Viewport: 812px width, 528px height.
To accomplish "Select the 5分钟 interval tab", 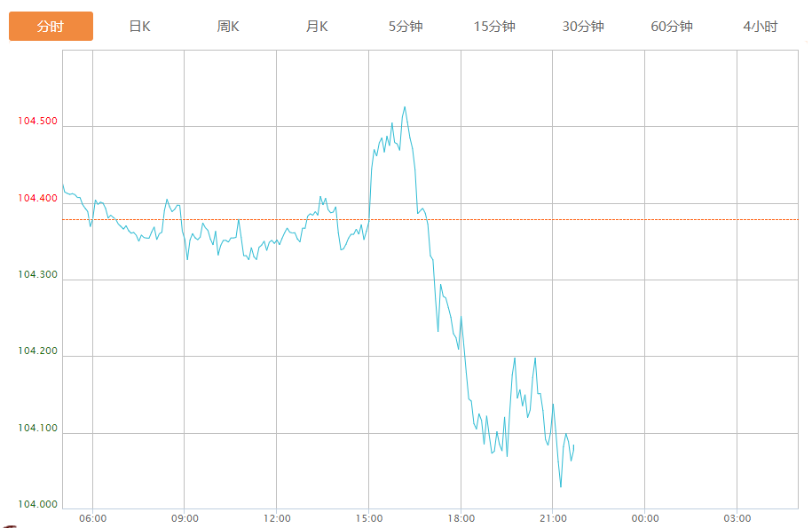I will (x=406, y=27).
